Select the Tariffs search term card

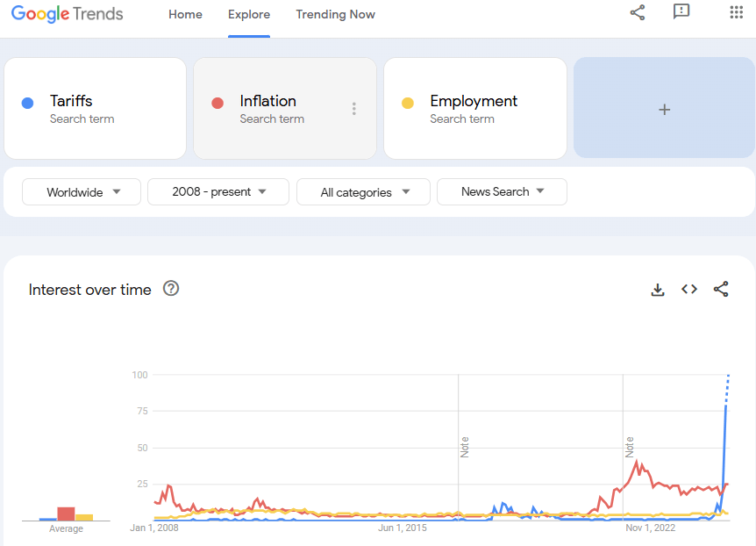point(95,108)
